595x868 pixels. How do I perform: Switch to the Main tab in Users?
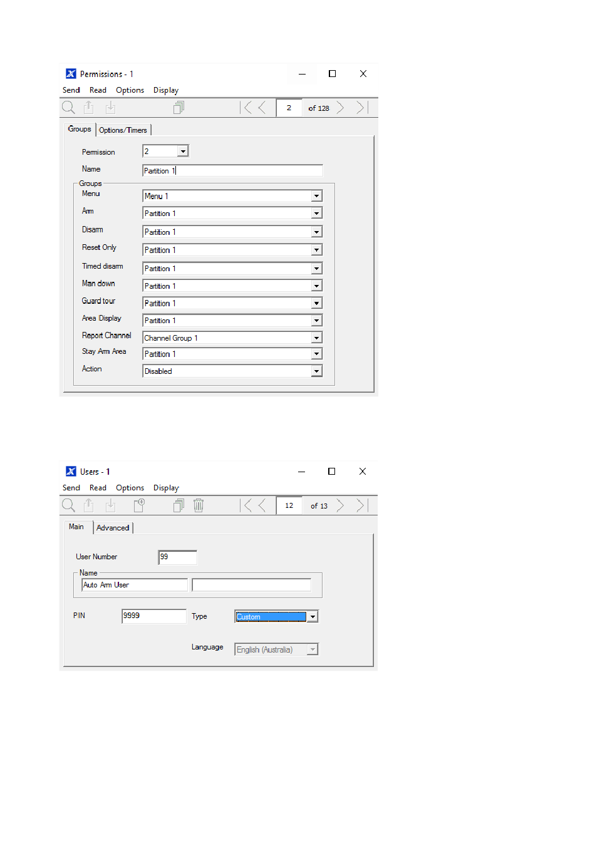coord(76,527)
